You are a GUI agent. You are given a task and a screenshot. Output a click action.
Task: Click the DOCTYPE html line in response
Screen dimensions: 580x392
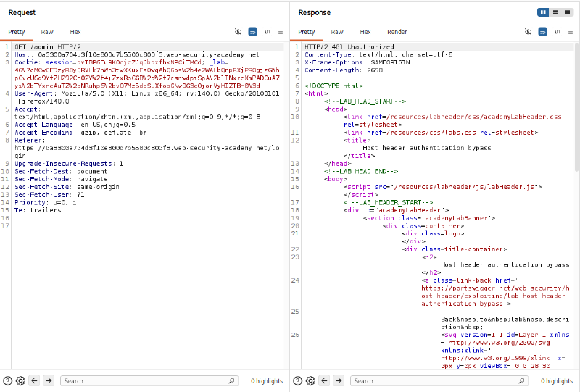pyautogui.click(x=334, y=86)
